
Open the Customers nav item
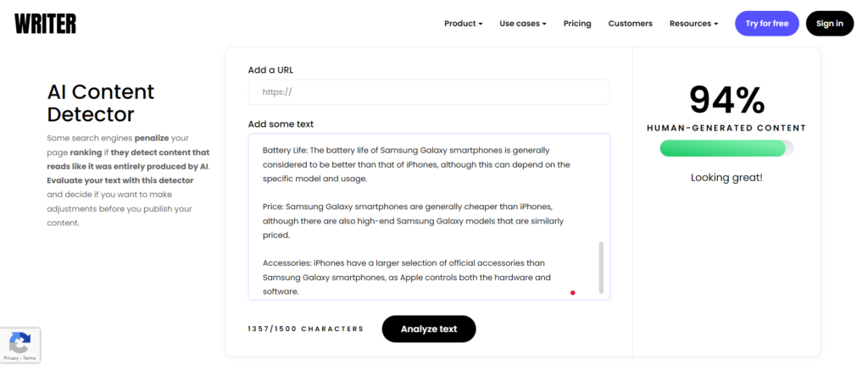pos(630,24)
